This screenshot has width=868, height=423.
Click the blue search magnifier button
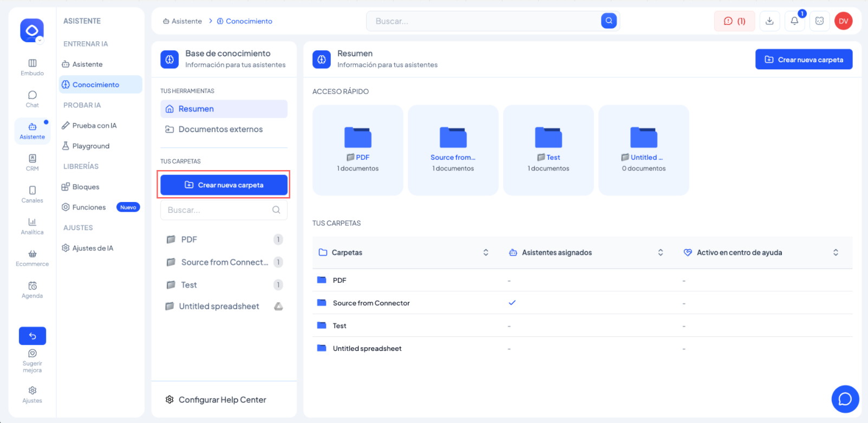pos(609,21)
